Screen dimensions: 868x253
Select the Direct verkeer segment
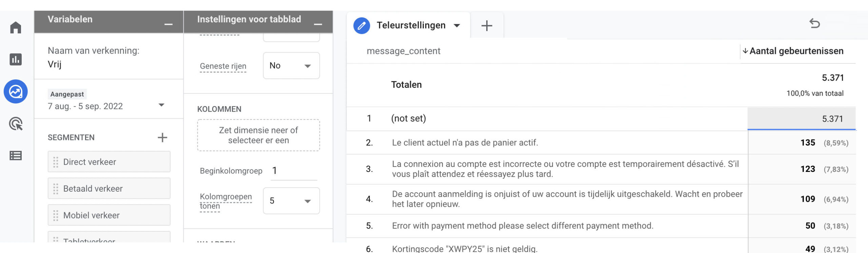pos(109,162)
